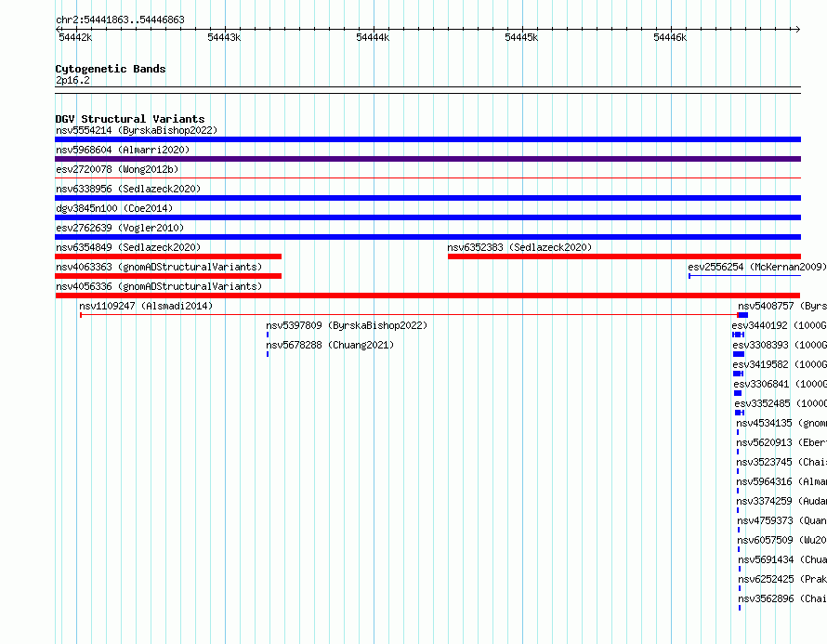
Task: Open nsv1109247 (Alsmadi2014) label
Action: (146, 306)
